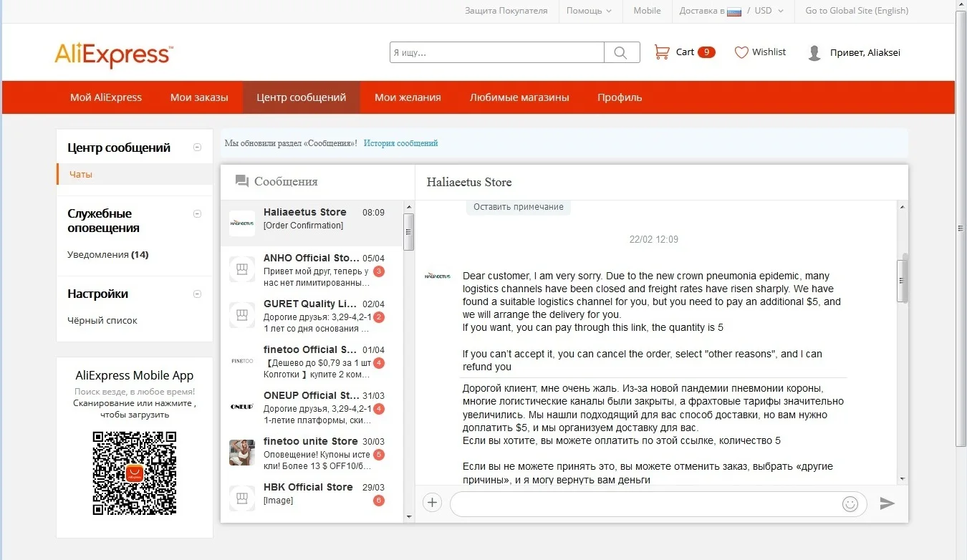Open the HBK Official Store conversation
Screen dimensions: 967x560
(312, 498)
